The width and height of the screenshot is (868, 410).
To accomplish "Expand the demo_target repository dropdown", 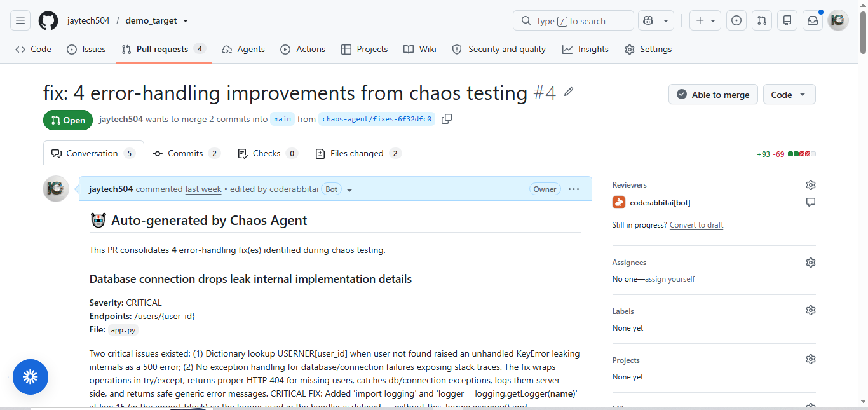I will pos(186,21).
